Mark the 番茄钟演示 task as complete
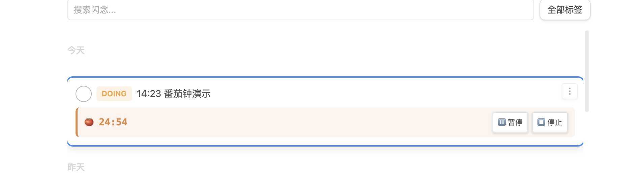 point(84,94)
